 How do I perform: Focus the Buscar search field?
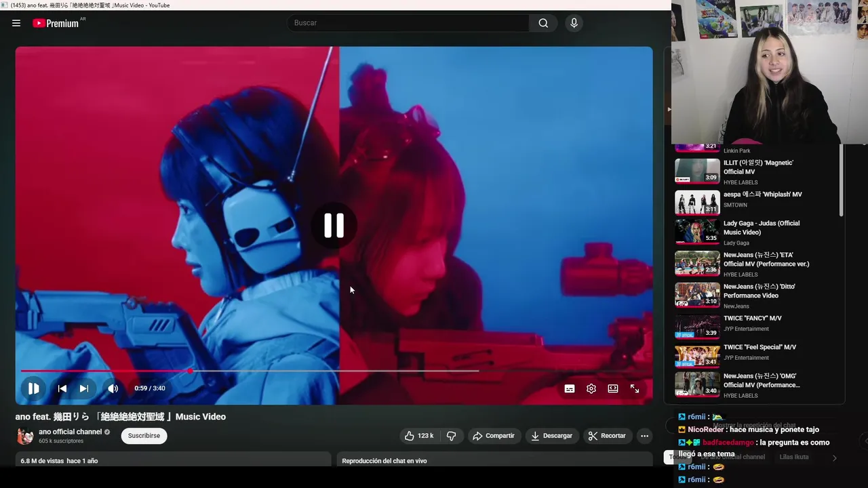(408, 23)
